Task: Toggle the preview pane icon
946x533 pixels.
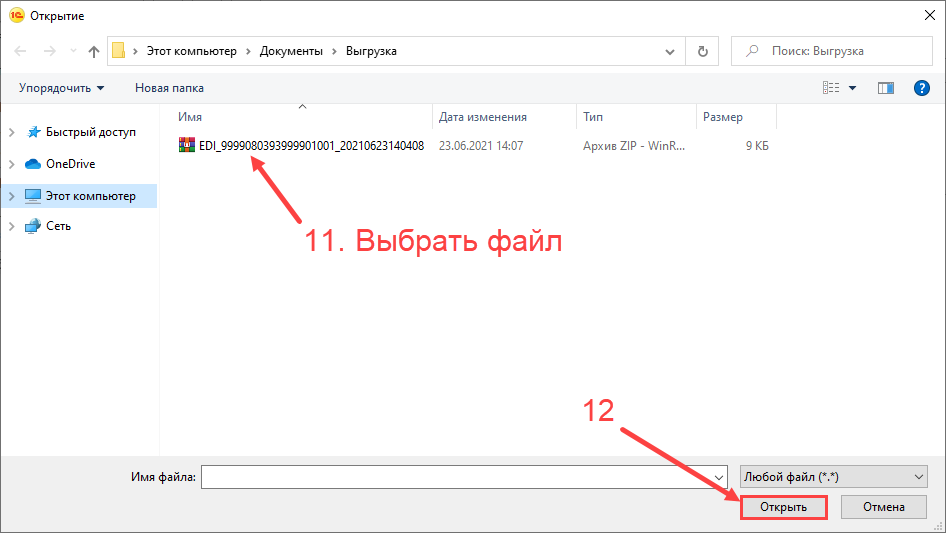Action: coord(886,88)
